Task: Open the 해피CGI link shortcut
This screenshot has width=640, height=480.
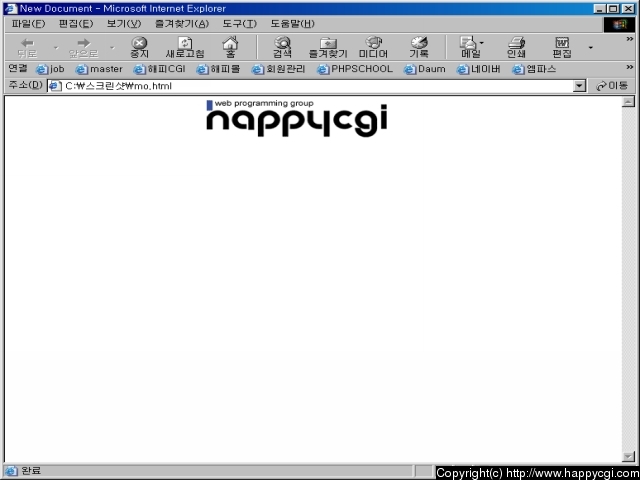Action: point(160,69)
